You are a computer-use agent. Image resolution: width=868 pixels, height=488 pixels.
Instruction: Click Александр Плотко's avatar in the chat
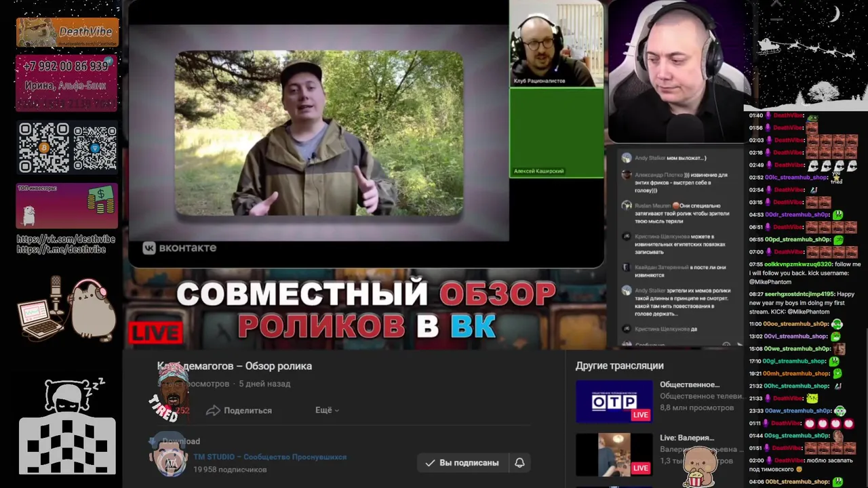click(x=627, y=175)
